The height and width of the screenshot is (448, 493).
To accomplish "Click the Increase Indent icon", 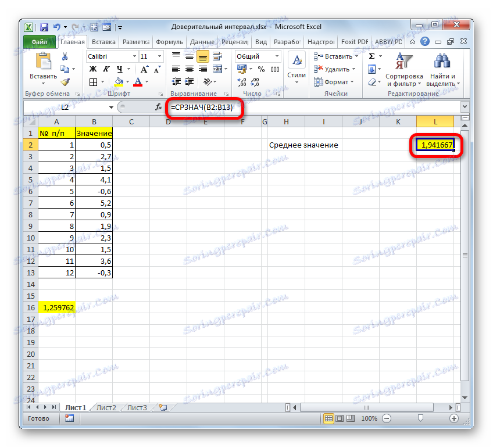I will click(x=189, y=82).
